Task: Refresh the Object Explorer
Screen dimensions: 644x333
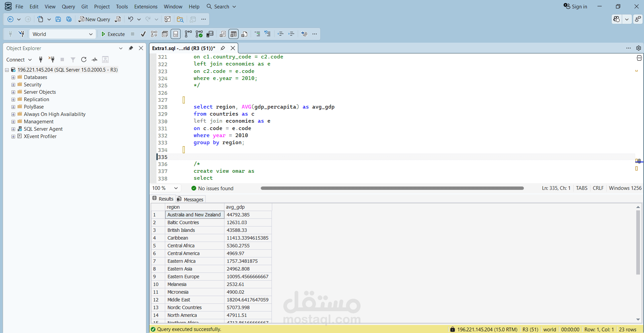Action: tap(83, 59)
